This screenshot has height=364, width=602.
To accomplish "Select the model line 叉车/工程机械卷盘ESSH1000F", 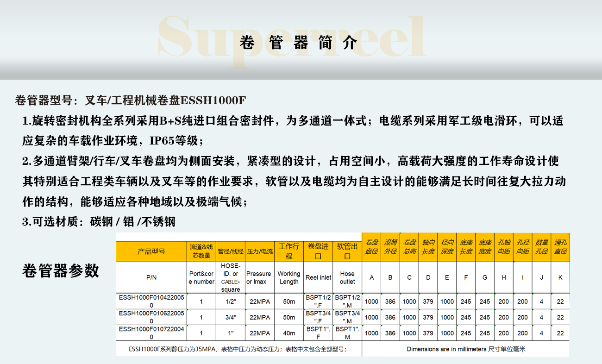I will (x=166, y=100).
